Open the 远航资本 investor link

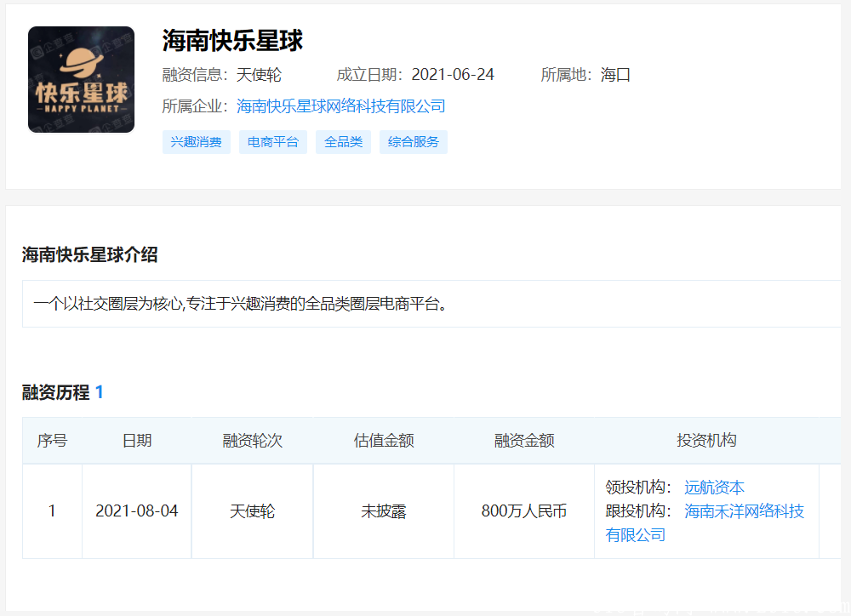pos(714,488)
